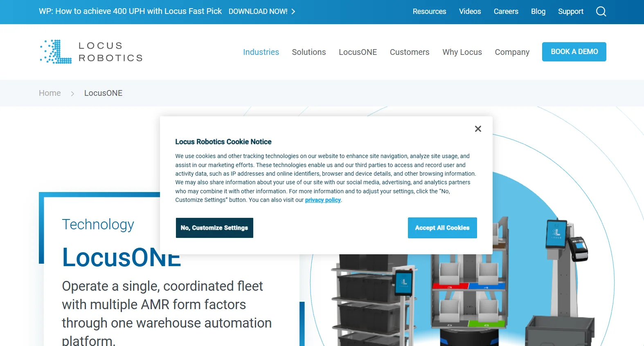This screenshot has width=644, height=346.
Task: Visit the Resources page
Action: point(429,11)
